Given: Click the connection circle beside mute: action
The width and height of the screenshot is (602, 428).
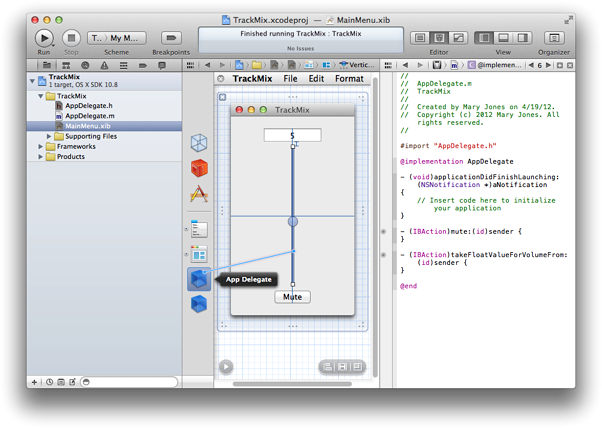Looking at the screenshot, I should 383,231.
